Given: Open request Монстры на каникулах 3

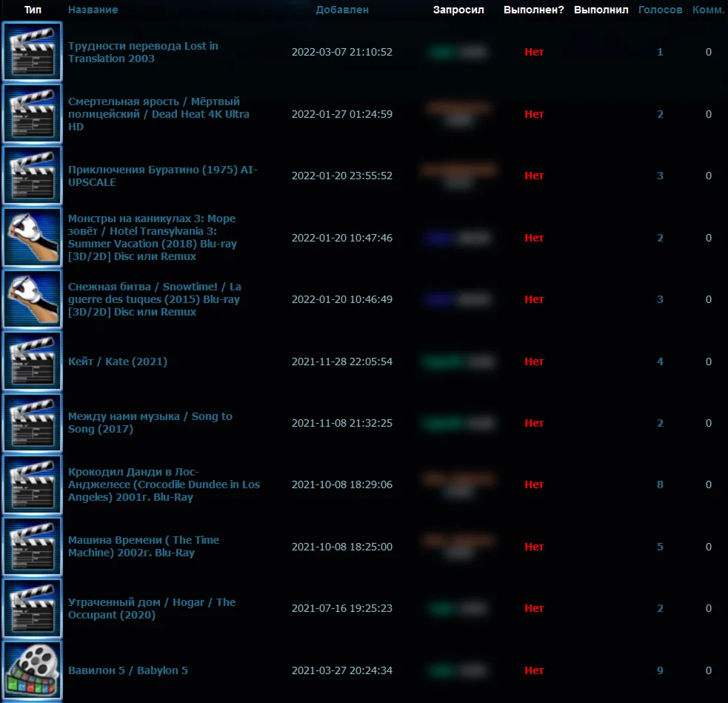Looking at the screenshot, I should (153, 237).
